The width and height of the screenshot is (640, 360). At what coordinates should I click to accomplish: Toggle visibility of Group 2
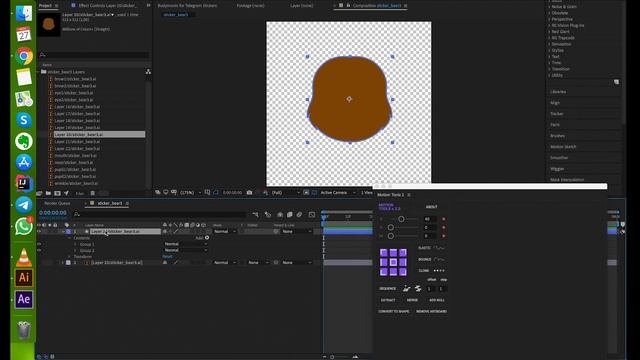pyautogui.click(x=39, y=250)
